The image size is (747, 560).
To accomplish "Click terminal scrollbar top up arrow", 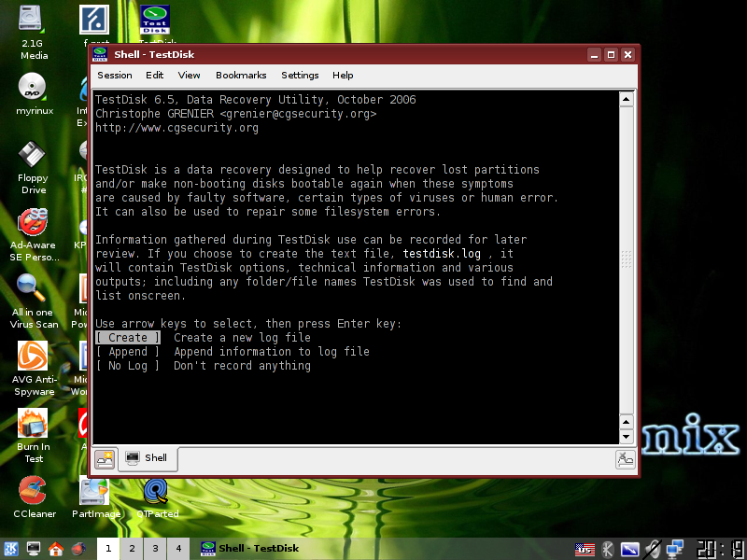I will pyautogui.click(x=626, y=100).
